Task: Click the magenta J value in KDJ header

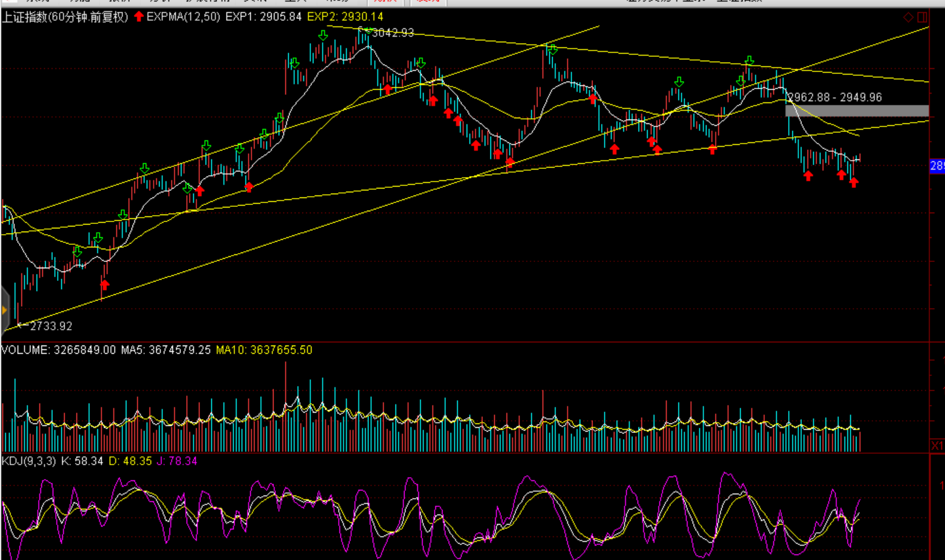Action: coord(177,461)
